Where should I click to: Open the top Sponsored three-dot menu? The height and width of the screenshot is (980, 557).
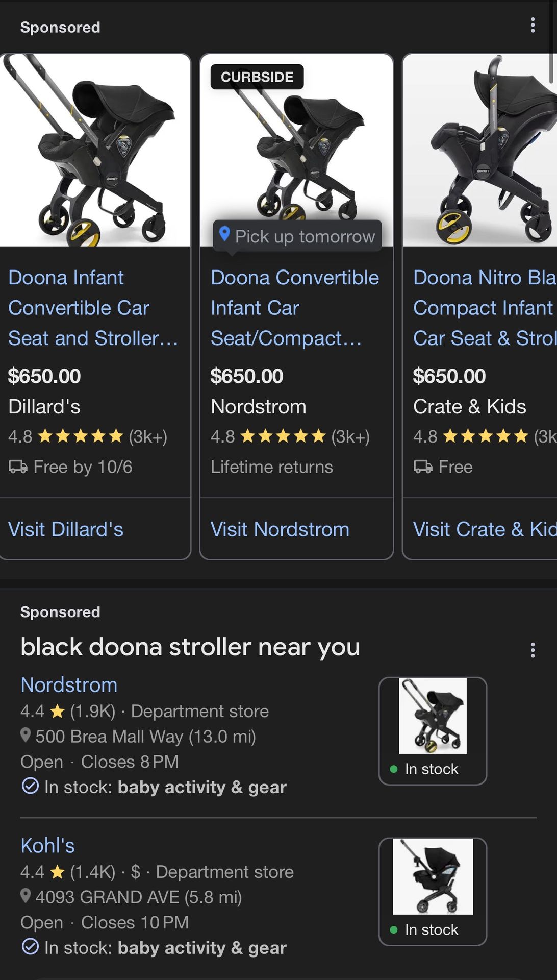tap(533, 25)
